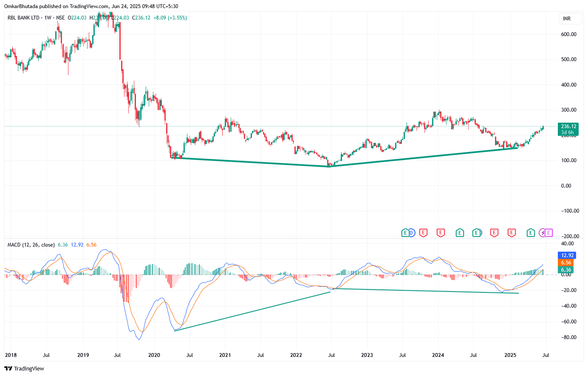The width and height of the screenshot is (588, 376).
Task: Open the green earnings marker nearest Jul 2023
Action: pos(405,233)
